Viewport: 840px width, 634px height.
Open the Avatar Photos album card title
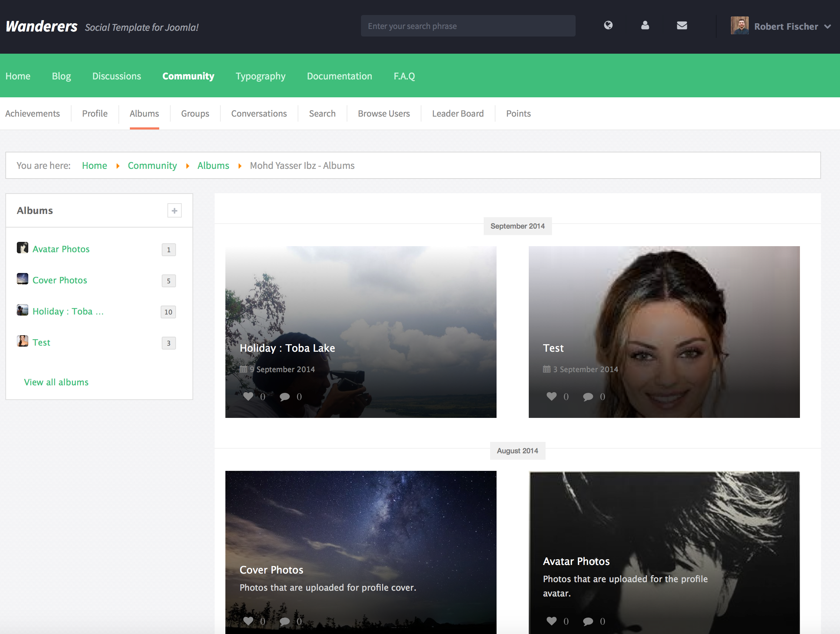[x=576, y=561]
